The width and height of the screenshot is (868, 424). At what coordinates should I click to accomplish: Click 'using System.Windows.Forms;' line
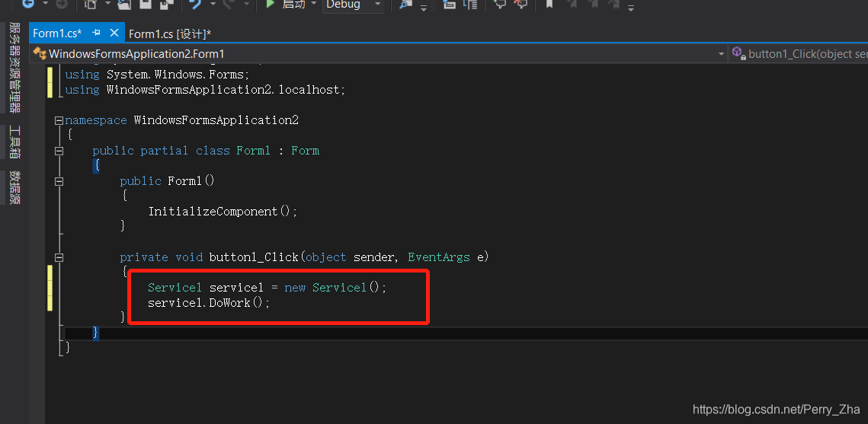click(x=157, y=74)
